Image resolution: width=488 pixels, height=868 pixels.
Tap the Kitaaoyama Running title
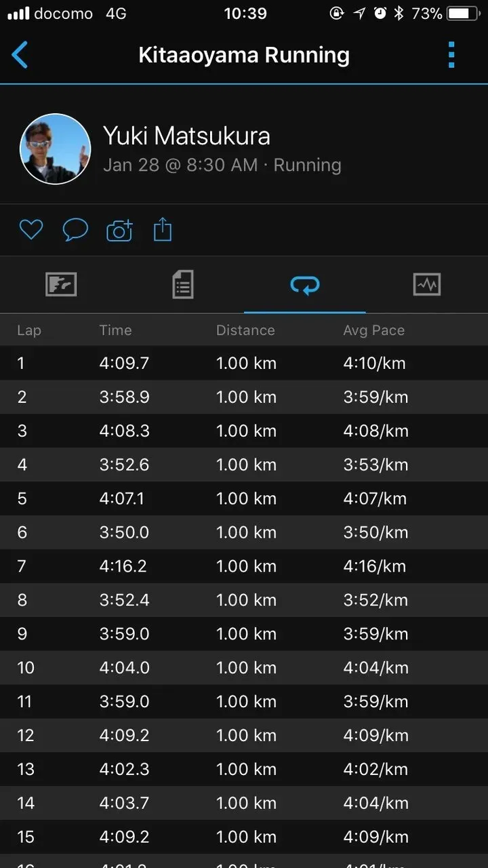(244, 55)
